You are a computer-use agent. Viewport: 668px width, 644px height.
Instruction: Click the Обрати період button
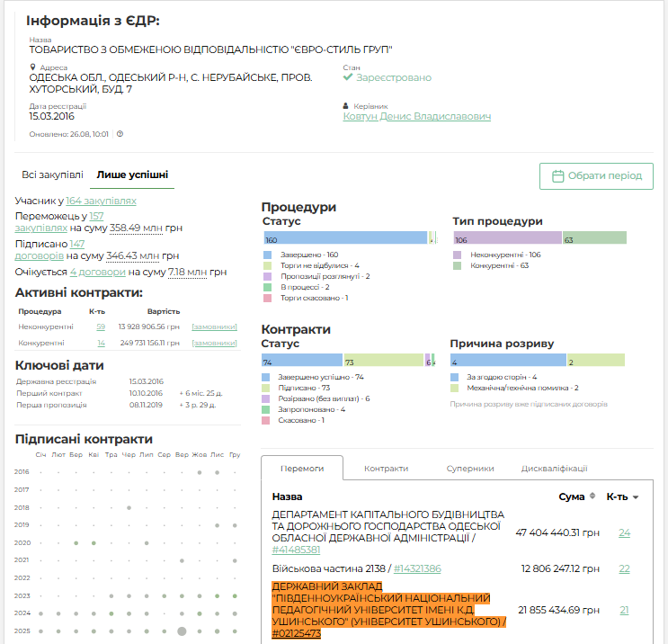(x=596, y=176)
